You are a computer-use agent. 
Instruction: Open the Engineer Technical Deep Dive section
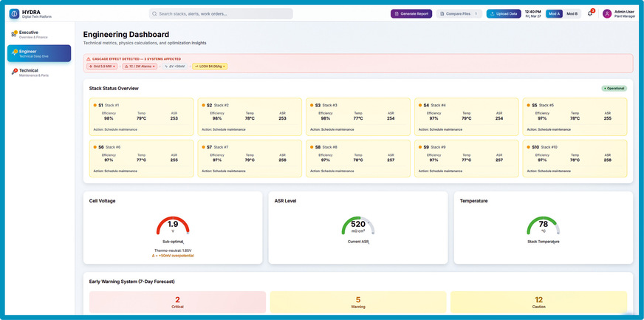click(x=39, y=53)
